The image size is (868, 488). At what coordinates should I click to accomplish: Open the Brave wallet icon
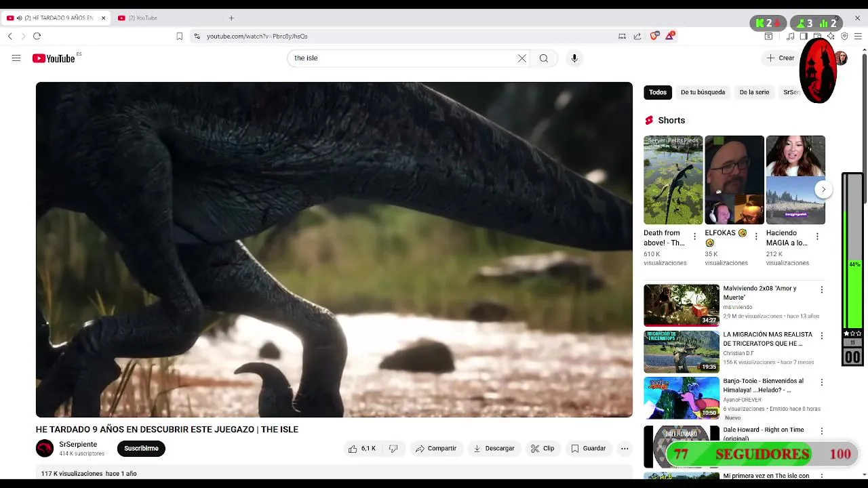point(817,36)
